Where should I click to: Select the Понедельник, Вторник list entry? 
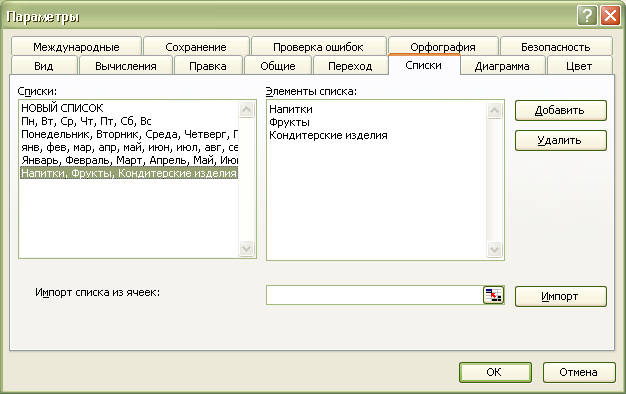coord(129,134)
